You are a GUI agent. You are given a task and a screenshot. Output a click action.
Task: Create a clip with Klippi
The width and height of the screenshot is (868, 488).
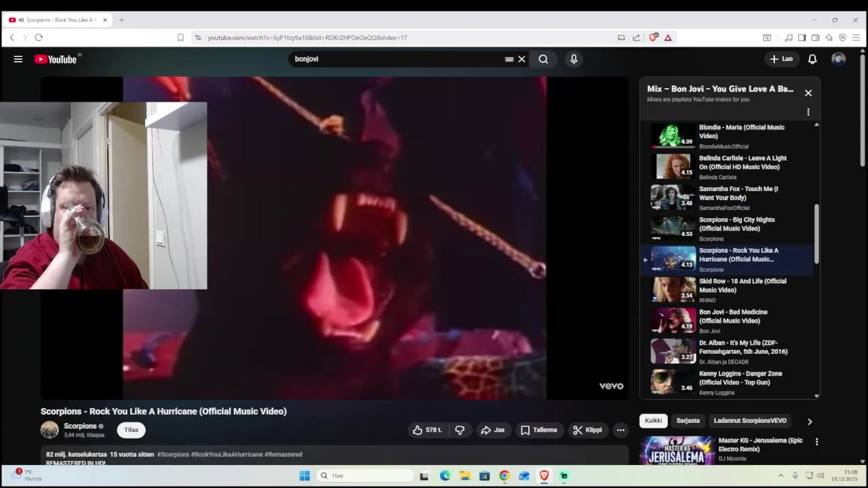[587, 430]
